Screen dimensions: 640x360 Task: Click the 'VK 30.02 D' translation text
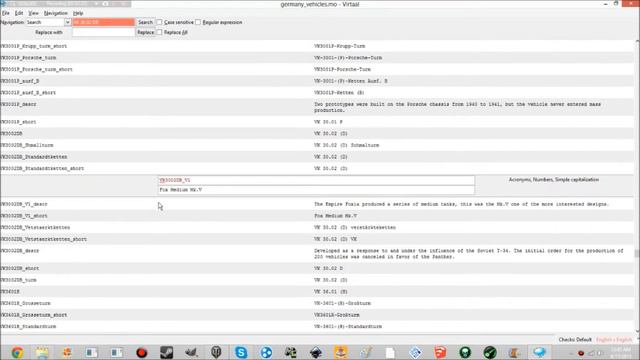point(328,268)
